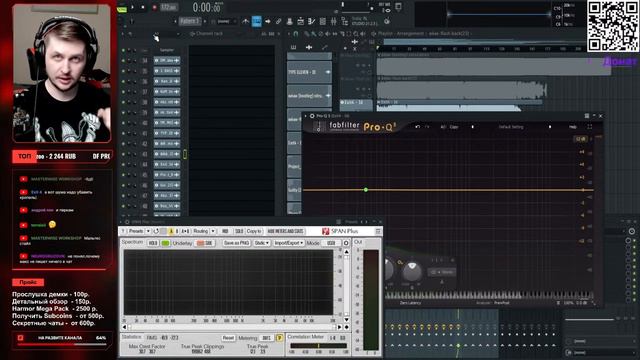Toggle the green spectrum enable button
Viewport: 640px width, 360px height.
(x=165, y=243)
